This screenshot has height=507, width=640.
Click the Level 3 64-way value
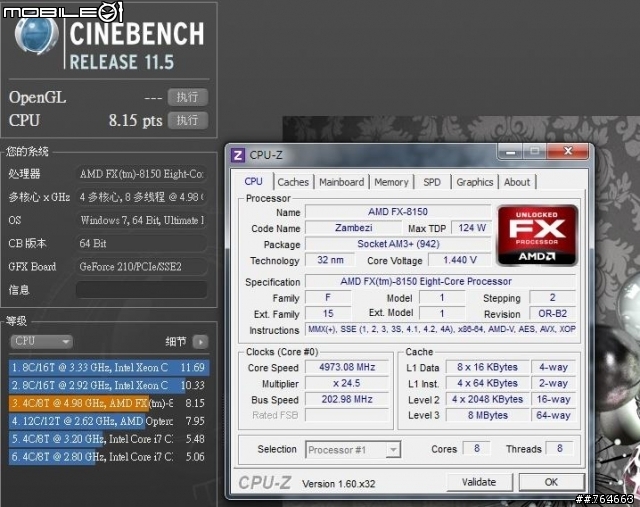click(553, 415)
